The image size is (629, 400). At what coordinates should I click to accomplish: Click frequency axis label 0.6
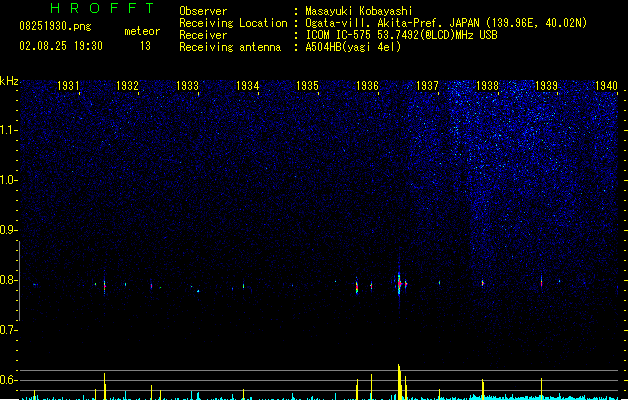click(8, 380)
